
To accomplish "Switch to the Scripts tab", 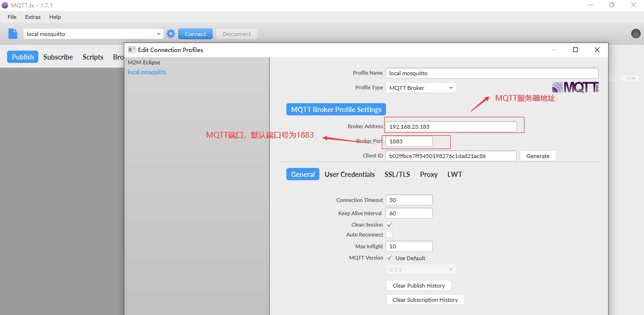I will point(93,57).
